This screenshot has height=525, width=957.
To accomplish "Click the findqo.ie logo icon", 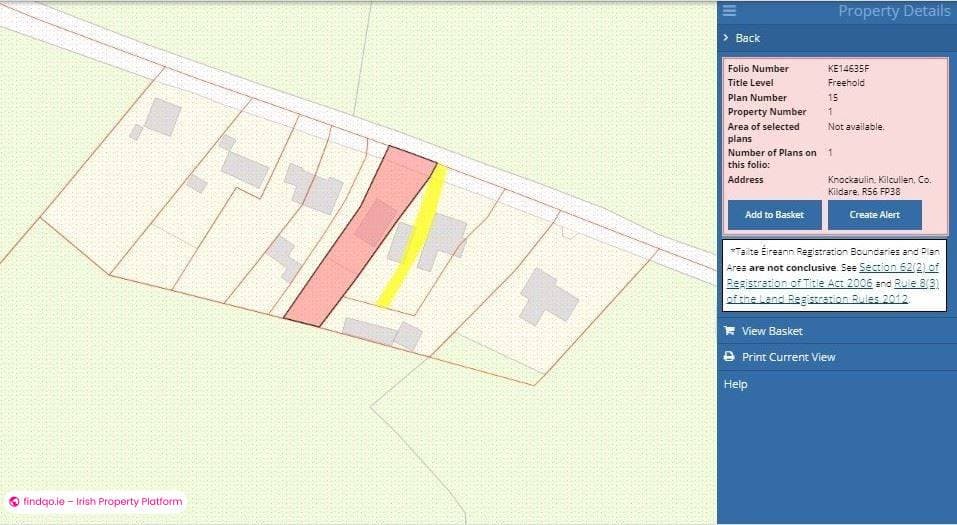I will (14, 502).
